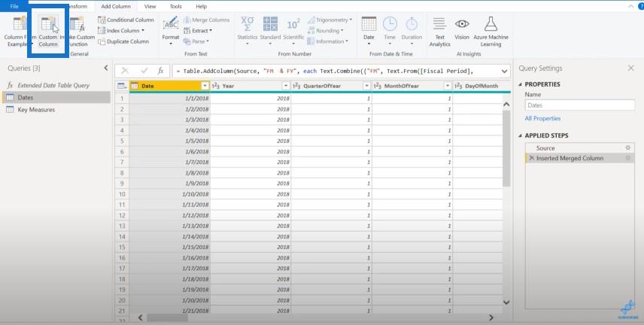Cancel the formula edit

[125, 71]
